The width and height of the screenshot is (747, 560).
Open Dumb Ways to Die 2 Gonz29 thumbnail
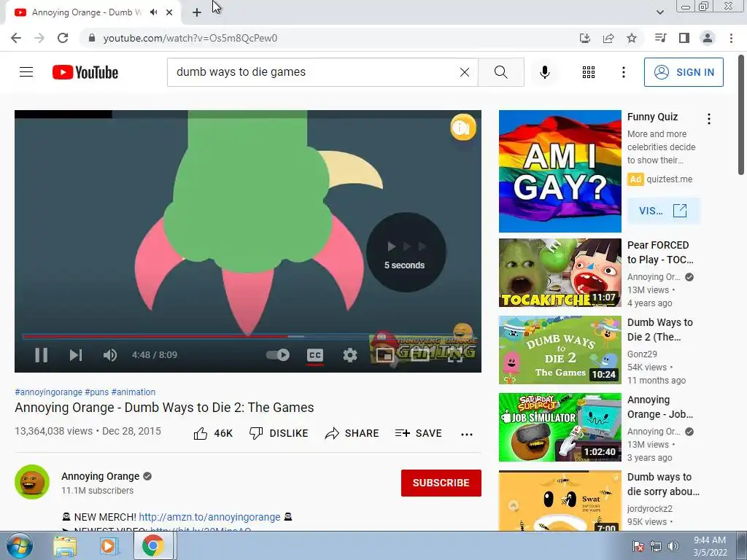click(560, 350)
